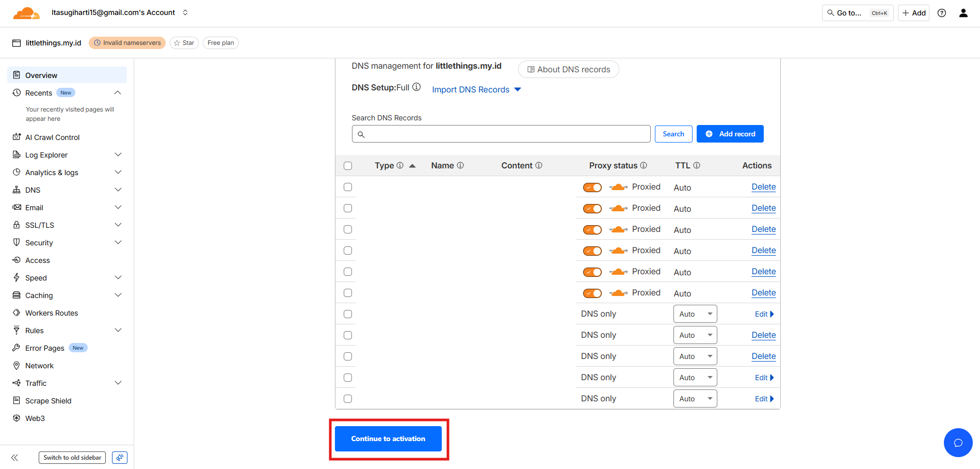Check the first Proxied record's checkbox
Screen dimensions: 980x469
tap(348, 187)
